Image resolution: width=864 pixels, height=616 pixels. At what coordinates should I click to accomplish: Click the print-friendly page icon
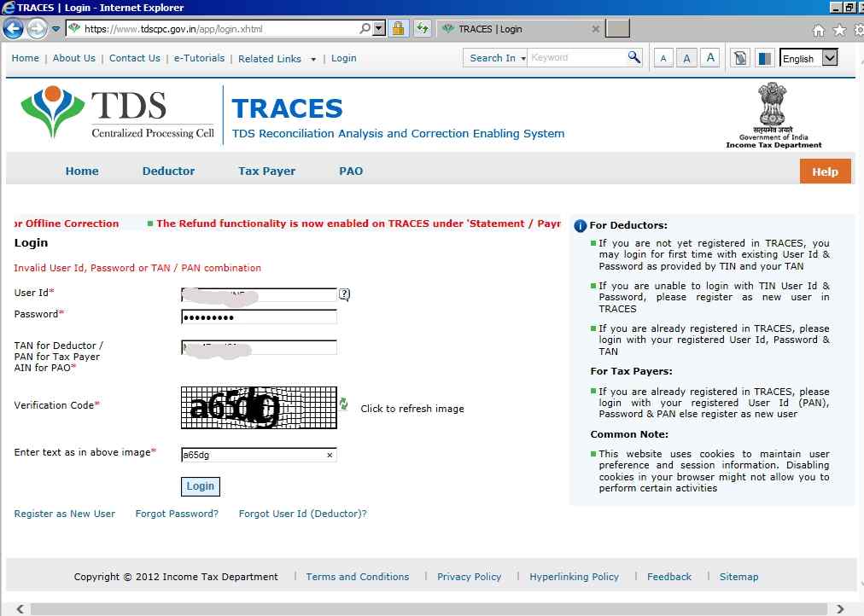740,58
